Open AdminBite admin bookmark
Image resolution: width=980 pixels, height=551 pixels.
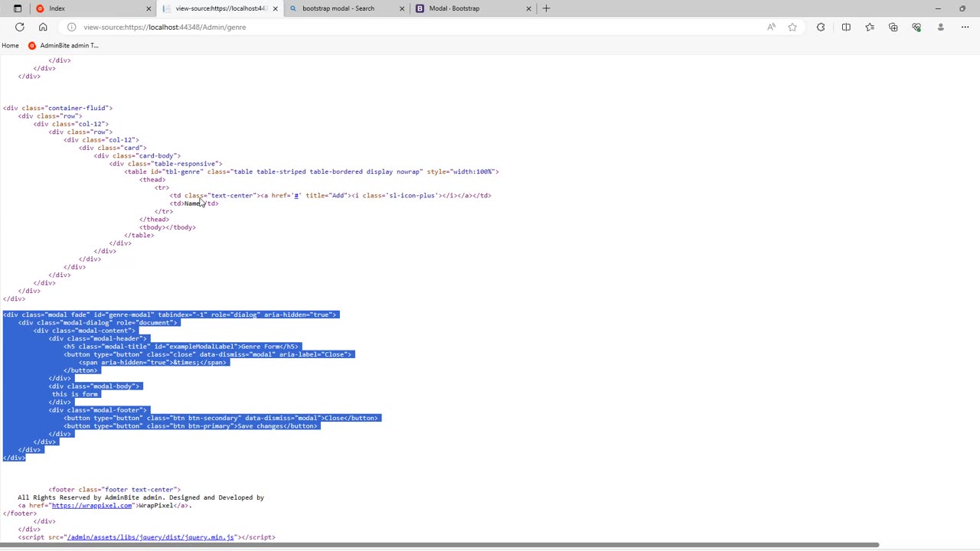coord(64,45)
